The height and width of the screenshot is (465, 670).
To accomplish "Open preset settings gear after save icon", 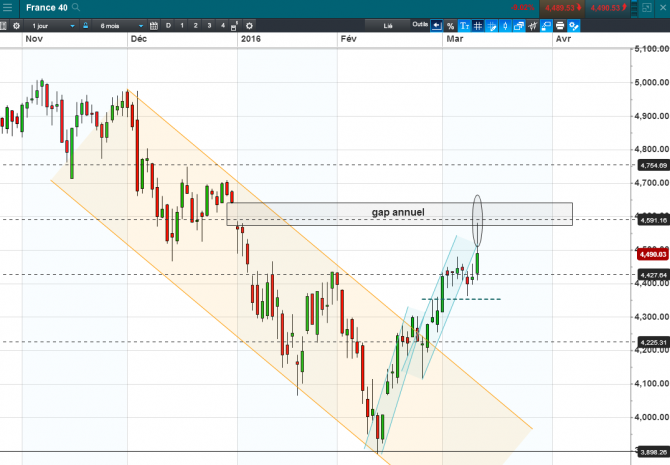I will pos(250,26).
